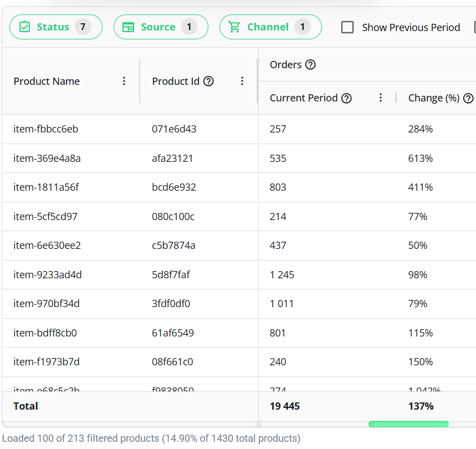Click help icon next to Change (%)
This screenshot has width=476, height=449.
point(468,98)
